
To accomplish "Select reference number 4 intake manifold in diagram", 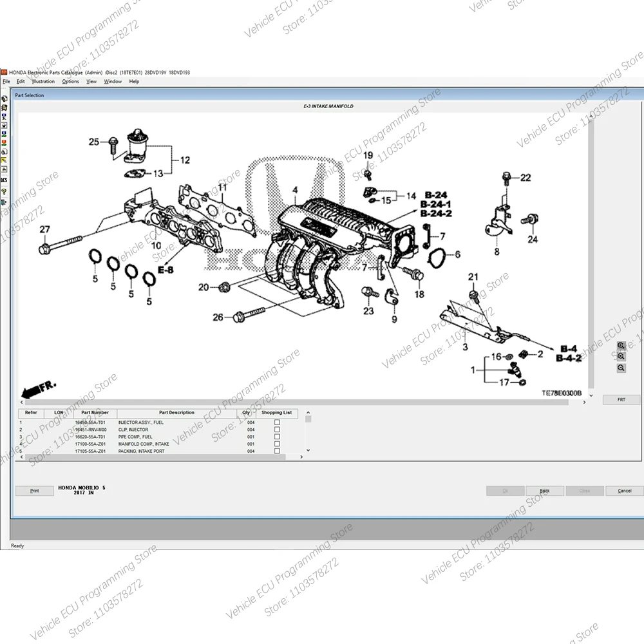I will click(295, 190).
